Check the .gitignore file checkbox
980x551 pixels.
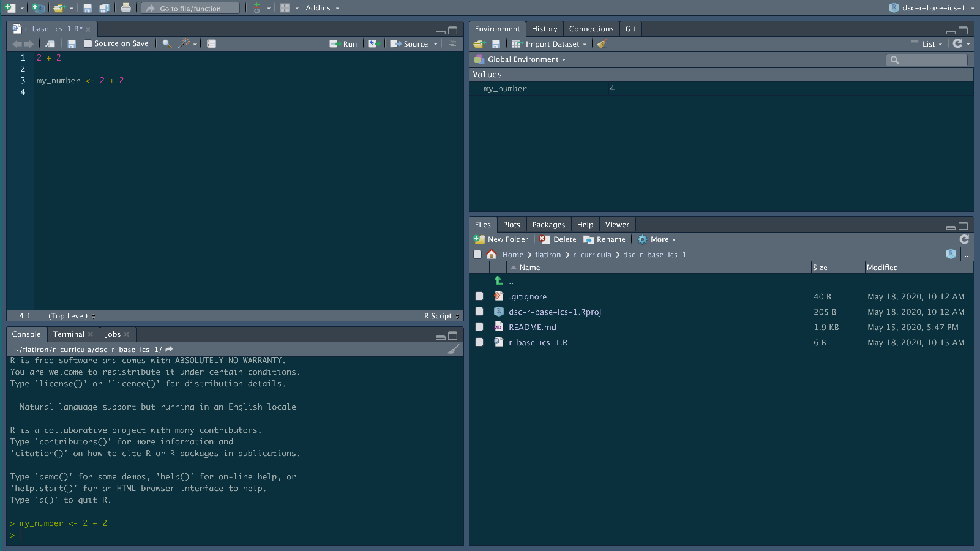pos(479,296)
